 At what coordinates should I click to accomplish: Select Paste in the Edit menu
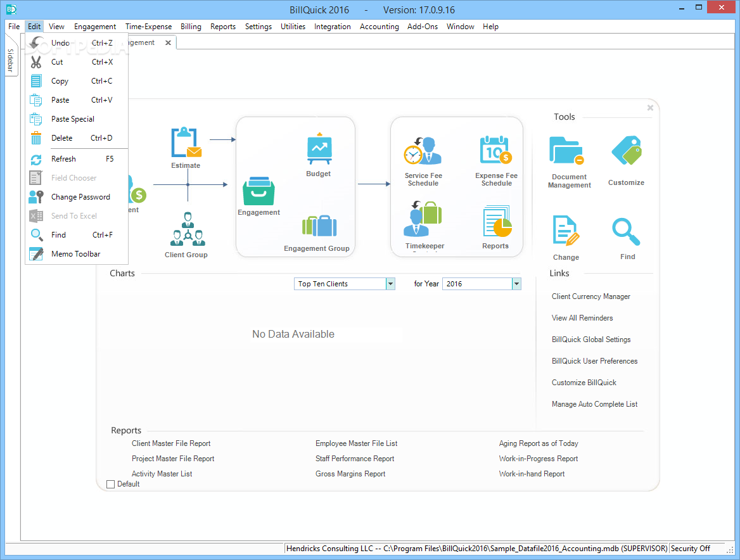(x=77, y=100)
